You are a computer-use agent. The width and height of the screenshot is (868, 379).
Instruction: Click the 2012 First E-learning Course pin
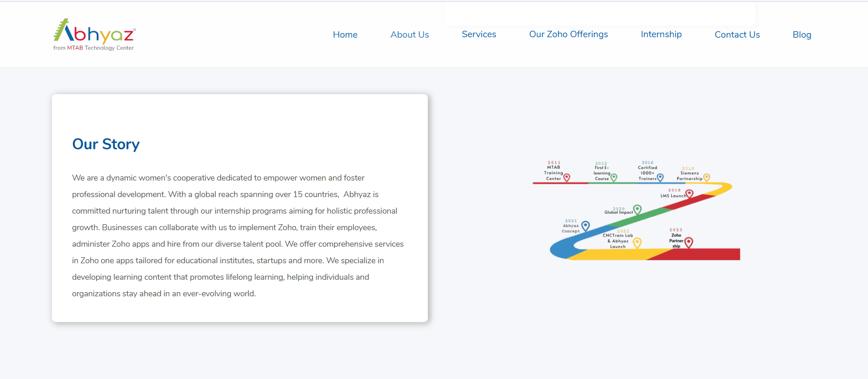click(614, 177)
